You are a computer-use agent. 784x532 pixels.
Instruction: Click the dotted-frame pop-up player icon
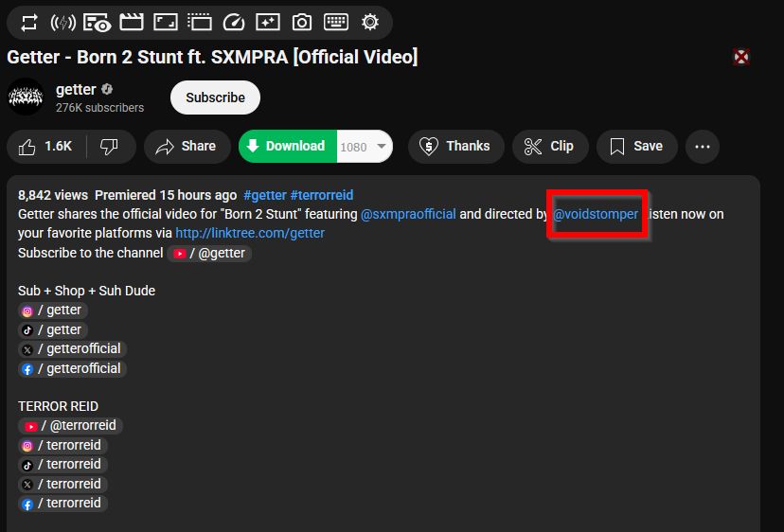[x=200, y=23]
